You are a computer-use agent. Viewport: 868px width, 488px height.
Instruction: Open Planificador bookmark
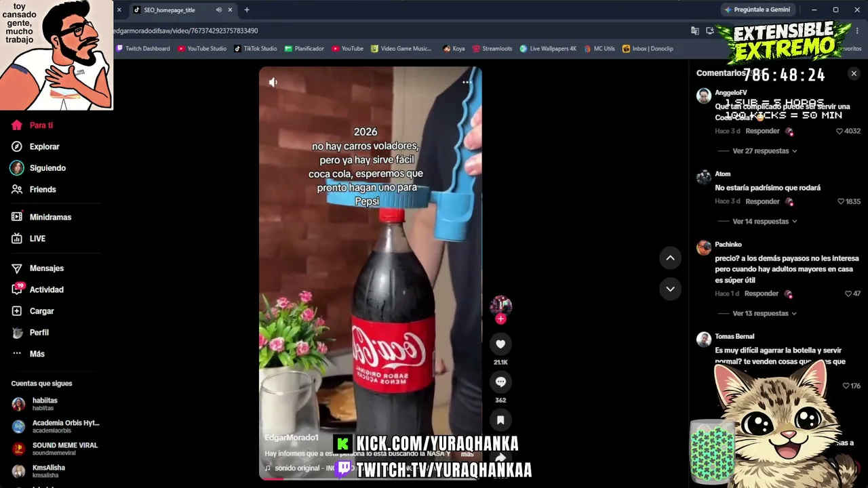[304, 49]
